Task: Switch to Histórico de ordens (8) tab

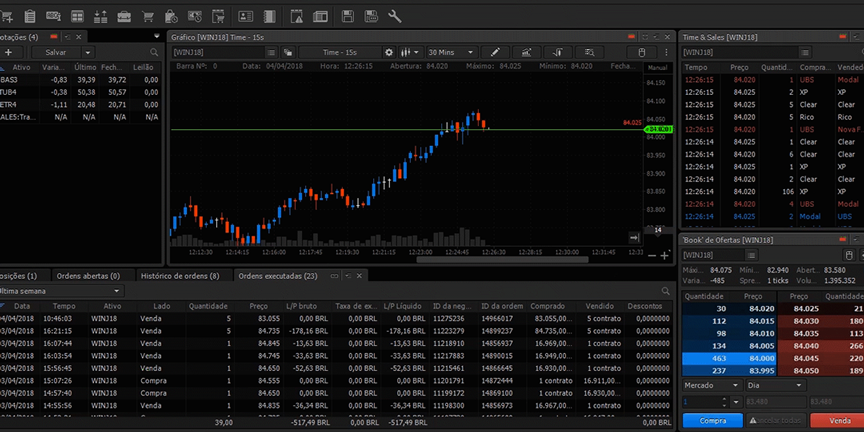Action: 180,276
